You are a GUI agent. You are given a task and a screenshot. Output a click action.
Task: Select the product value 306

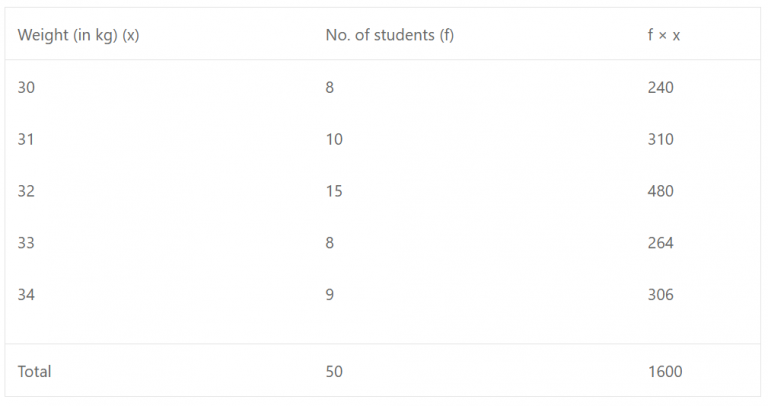coord(661,295)
